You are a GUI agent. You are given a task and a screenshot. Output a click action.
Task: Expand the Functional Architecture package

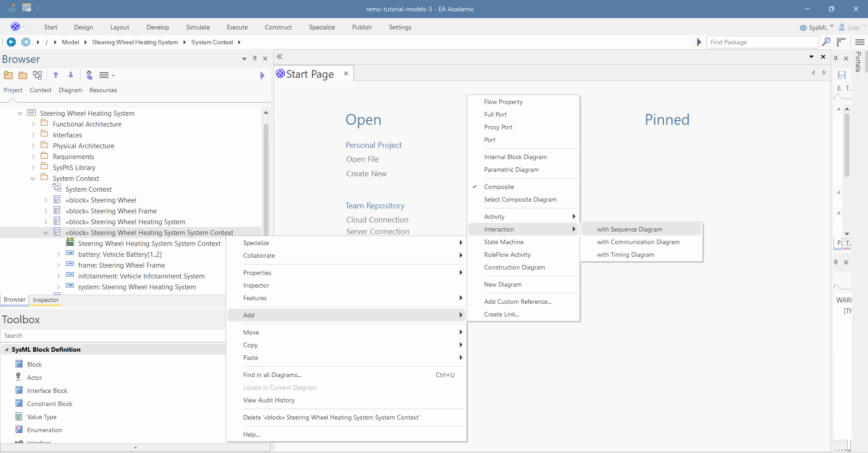click(x=33, y=124)
